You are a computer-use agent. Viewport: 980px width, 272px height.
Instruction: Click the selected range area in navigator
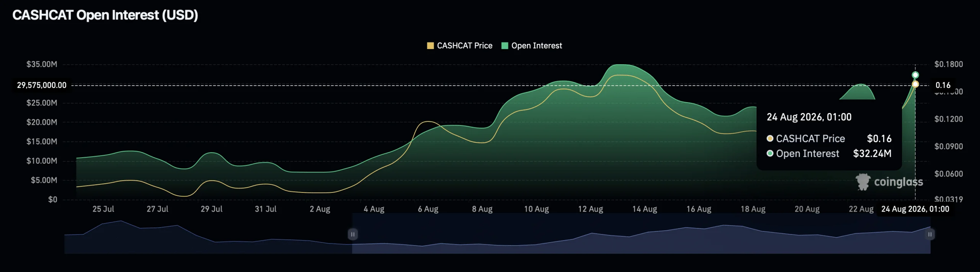click(x=641, y=233)
